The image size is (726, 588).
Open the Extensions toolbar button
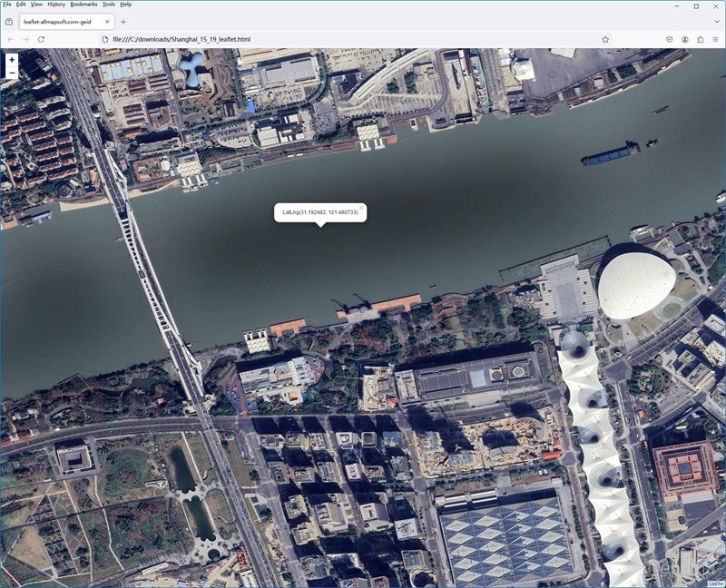point(701,40)
